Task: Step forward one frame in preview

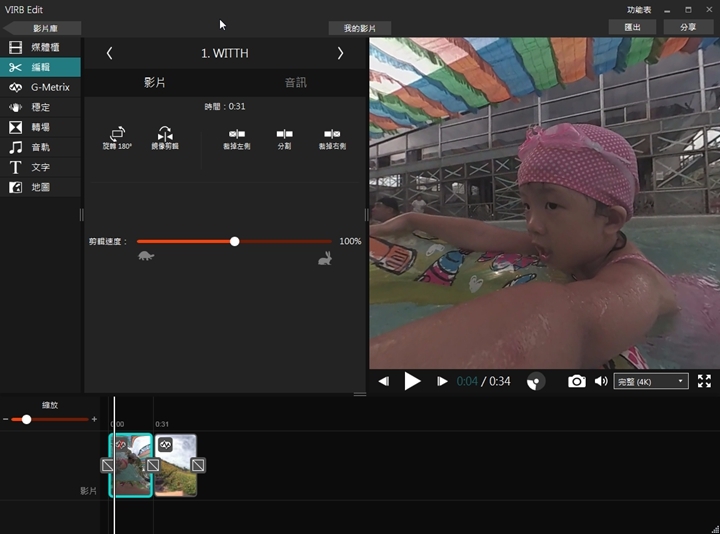Action: [442, 381]
